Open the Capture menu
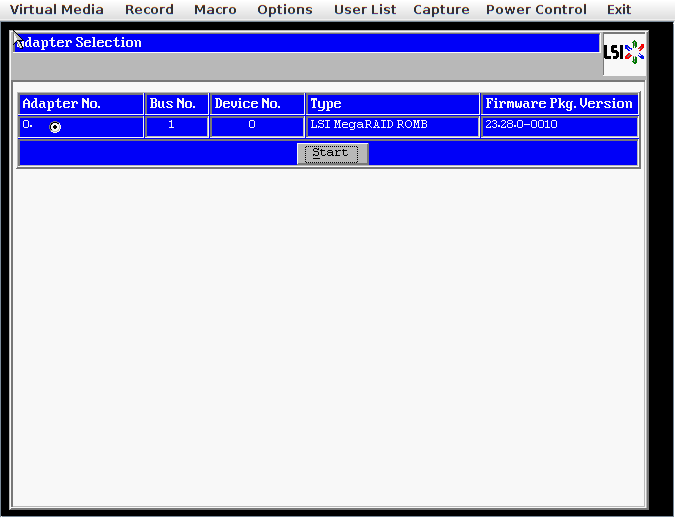 click(x=441, y=9)
